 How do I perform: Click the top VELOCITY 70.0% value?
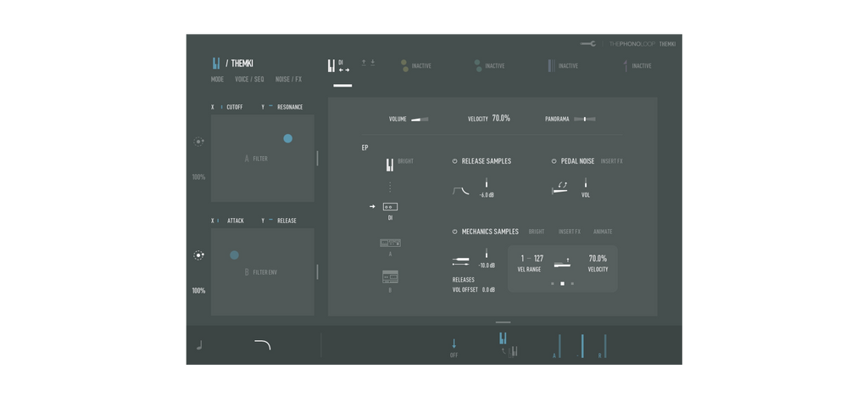click(501, 119)
